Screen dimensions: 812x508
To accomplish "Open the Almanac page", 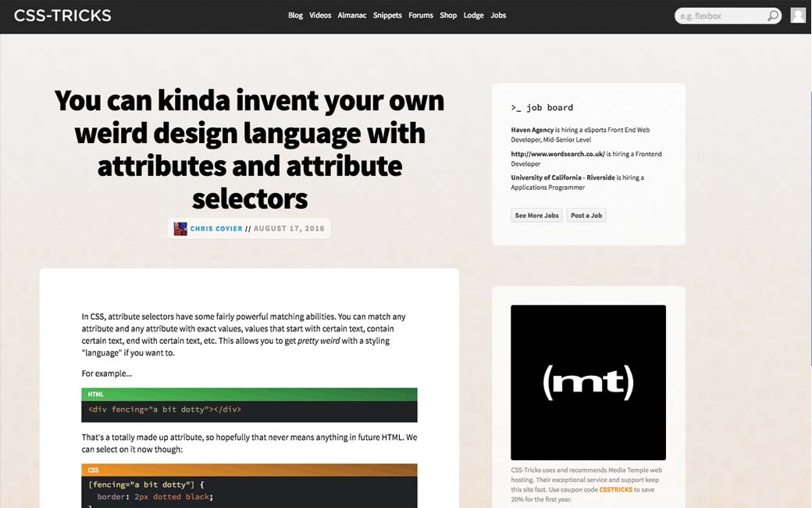I will (x=352, y=16).
